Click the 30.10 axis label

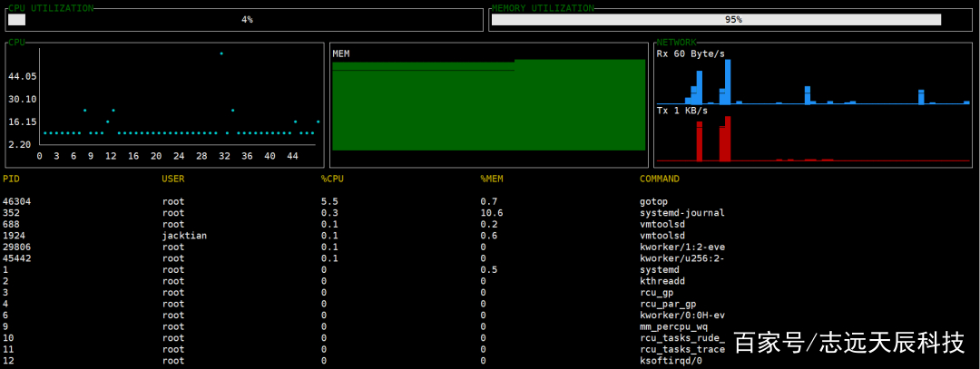(23, 99)
